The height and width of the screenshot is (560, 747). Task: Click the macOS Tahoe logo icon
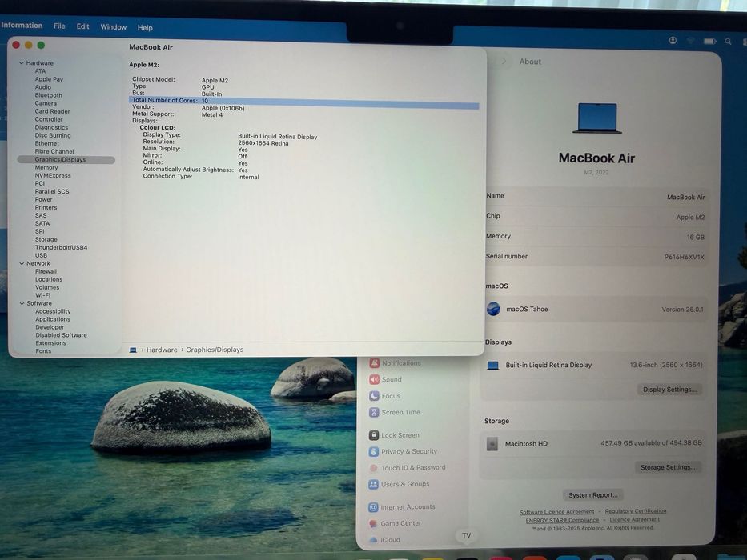click(493, 309)
